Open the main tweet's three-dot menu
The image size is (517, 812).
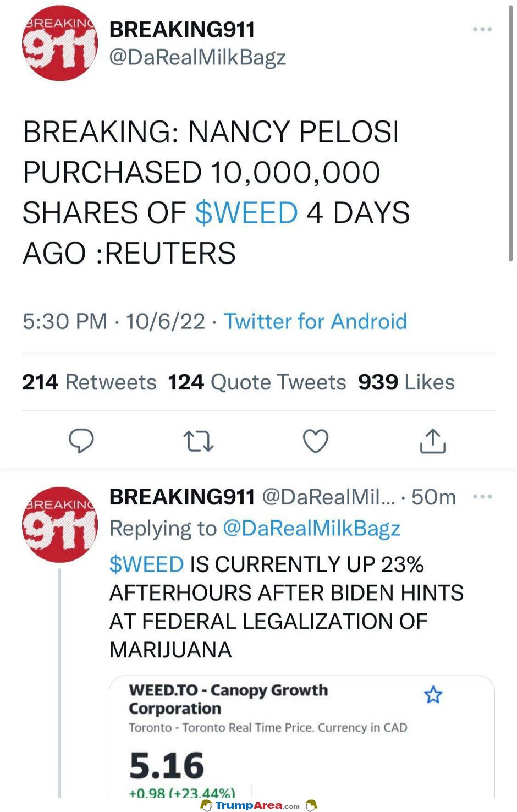tap(482, 29)
